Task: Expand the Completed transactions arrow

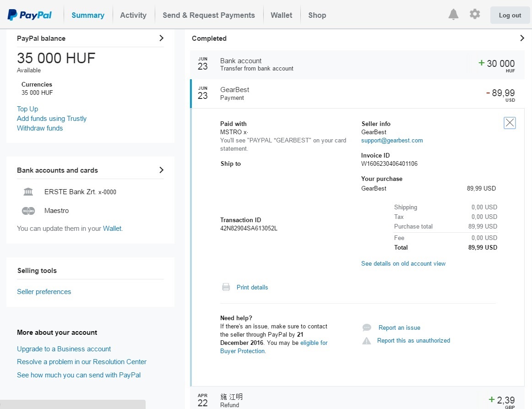Action: (522, 38)
